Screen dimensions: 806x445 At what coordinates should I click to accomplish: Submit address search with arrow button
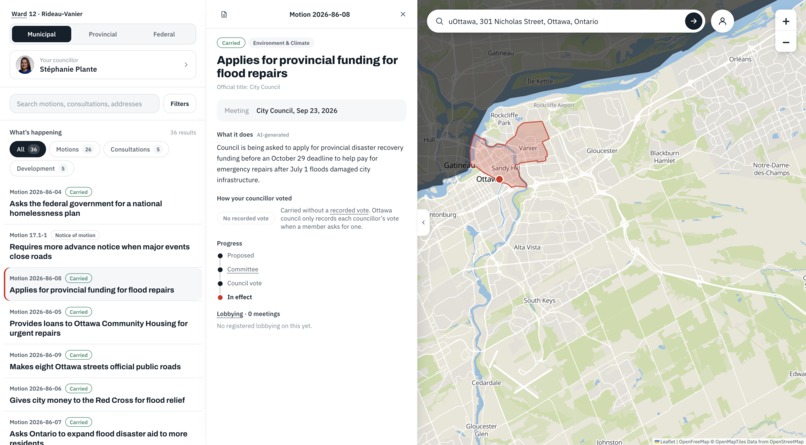point(693,21)
